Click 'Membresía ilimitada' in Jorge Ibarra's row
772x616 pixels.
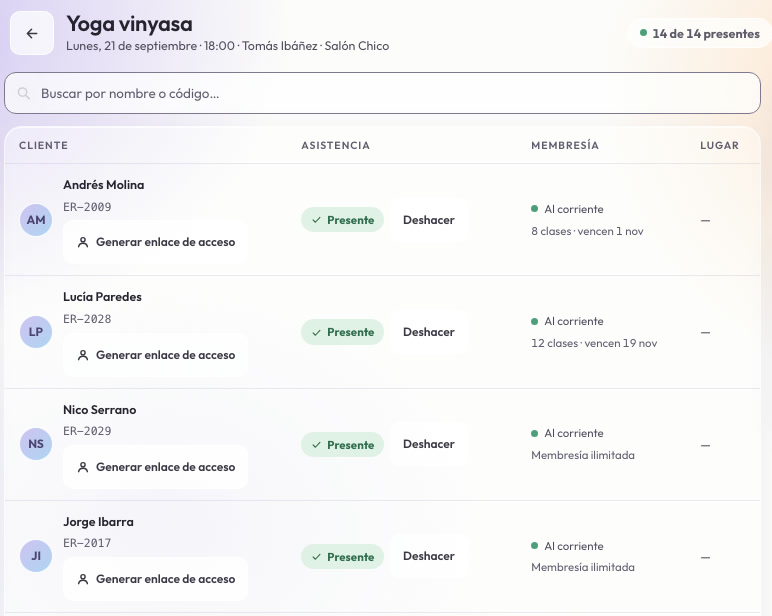[583, 567]
